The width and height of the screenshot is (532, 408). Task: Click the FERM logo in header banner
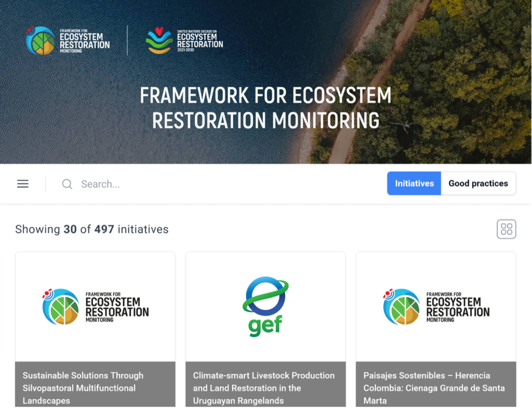(x=68, y=41)
